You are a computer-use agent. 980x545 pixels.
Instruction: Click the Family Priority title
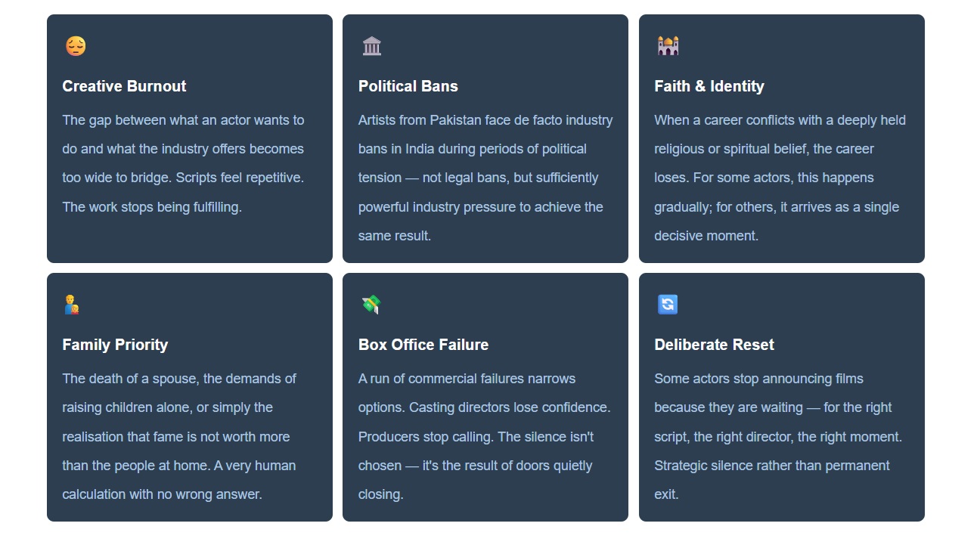(x=115, y=345)
